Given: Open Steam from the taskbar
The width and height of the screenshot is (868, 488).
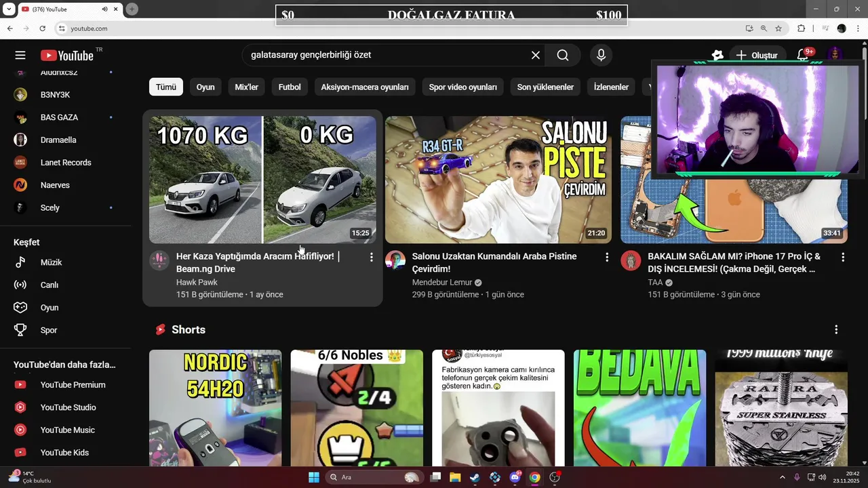Looking at the screenshot, I should pos(475,477).
